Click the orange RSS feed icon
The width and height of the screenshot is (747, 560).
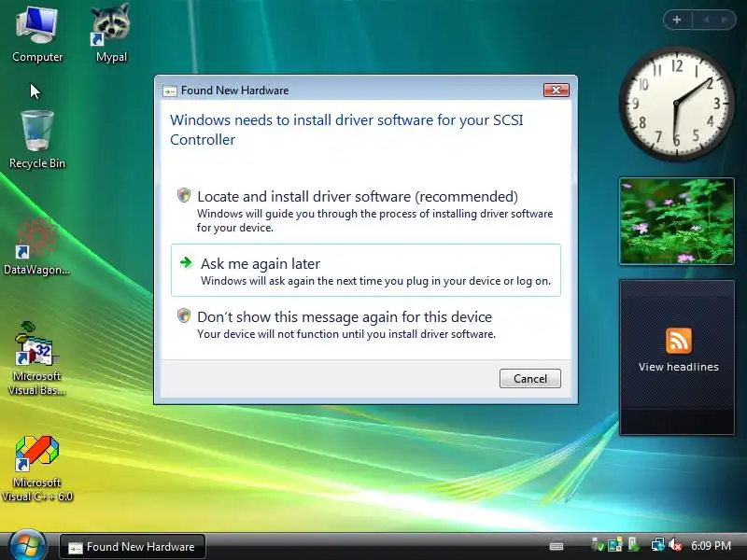tap(679, 341)
